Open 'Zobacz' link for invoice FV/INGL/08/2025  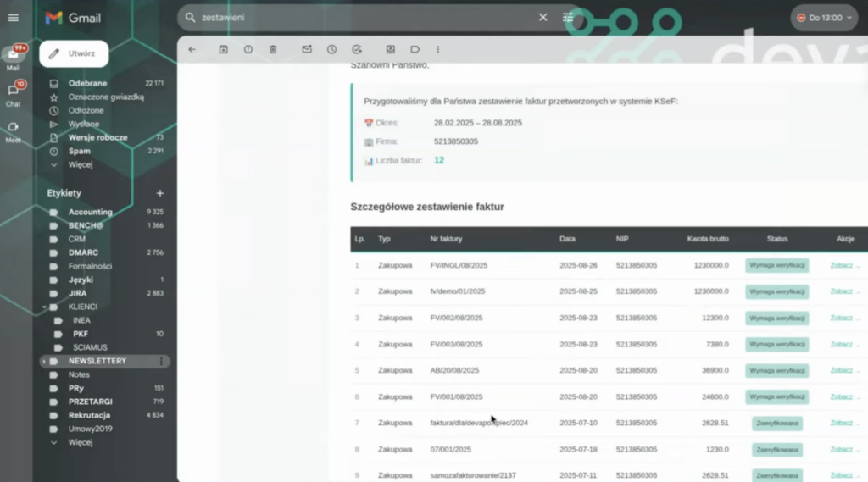click(843, 265)
